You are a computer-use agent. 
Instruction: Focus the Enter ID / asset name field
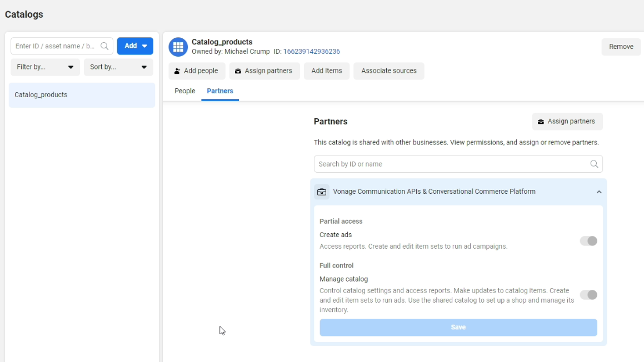click(x=62, y=46)
